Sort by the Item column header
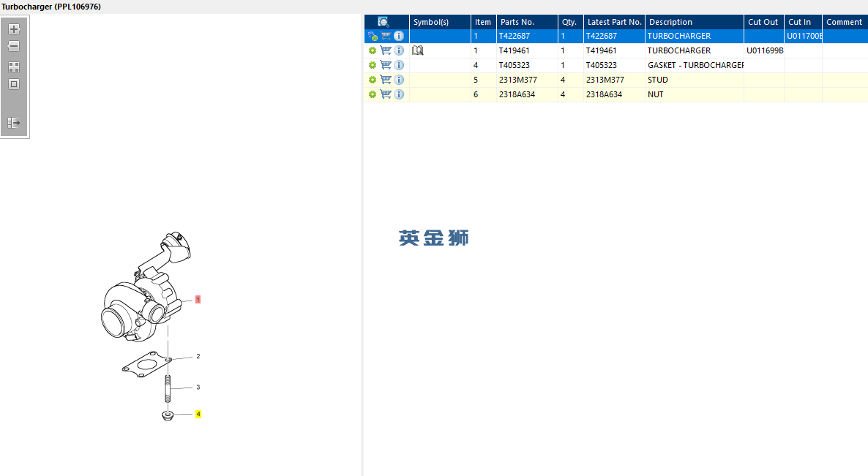The height and width of the screenshot is (476, 868). pos(483,22)
